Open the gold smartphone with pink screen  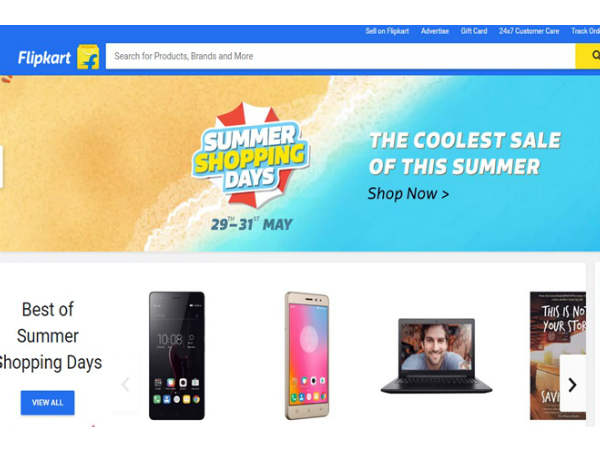coord(307,355)
